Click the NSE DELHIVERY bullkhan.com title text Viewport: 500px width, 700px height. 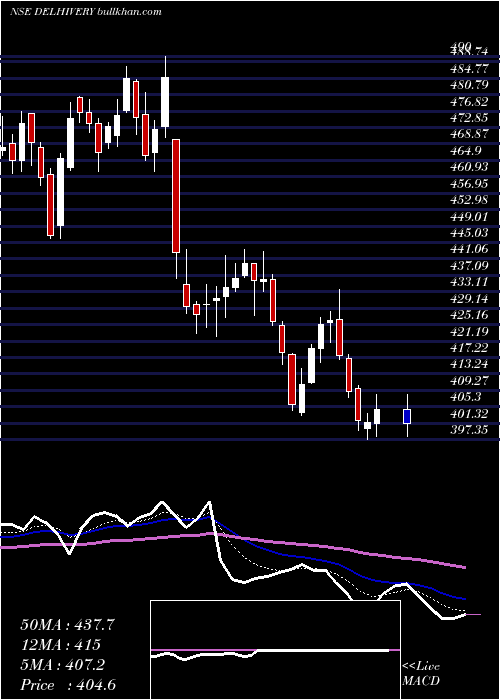(86, 11)
